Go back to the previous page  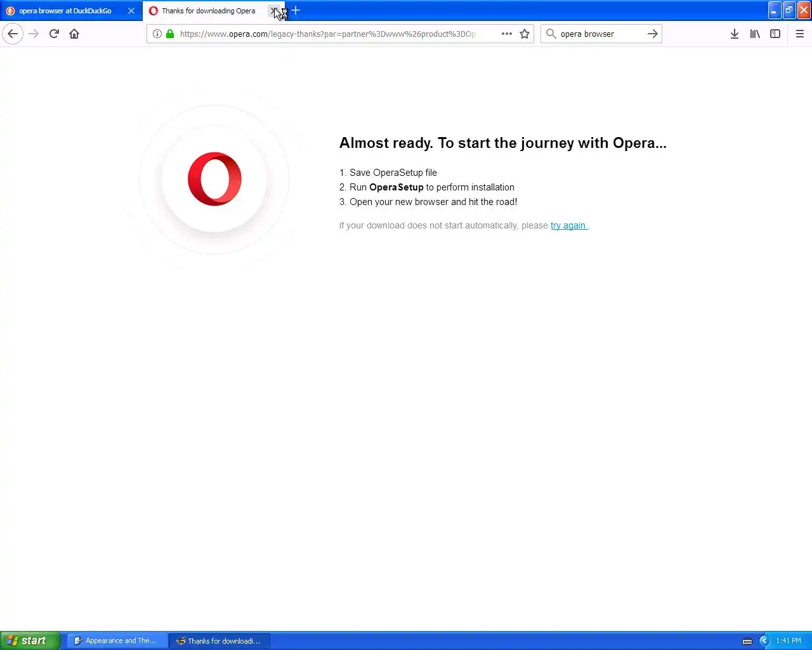click(13, 34)
